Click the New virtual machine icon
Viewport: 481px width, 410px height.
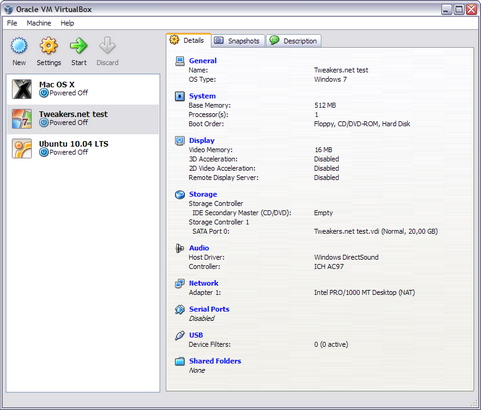(19, 46)
